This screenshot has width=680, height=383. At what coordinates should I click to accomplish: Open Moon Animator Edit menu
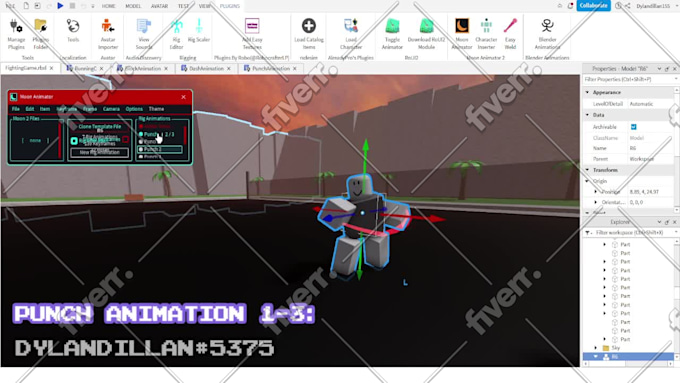(x=29, y=109)
